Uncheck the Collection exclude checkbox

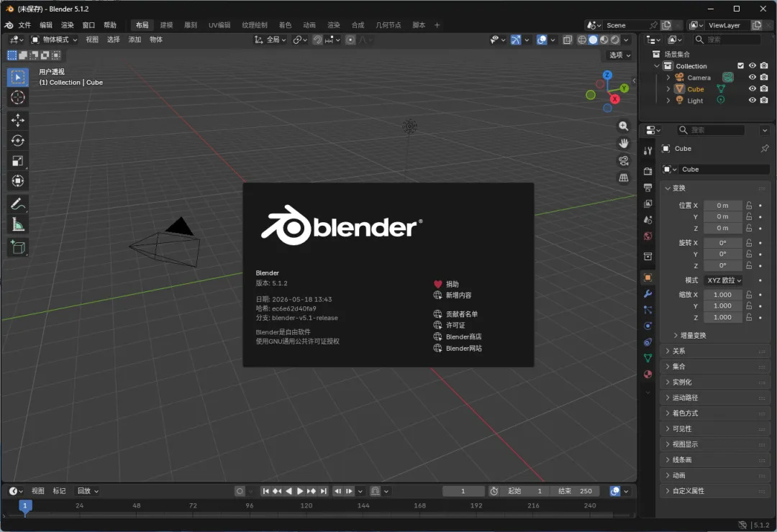(740, 66)
